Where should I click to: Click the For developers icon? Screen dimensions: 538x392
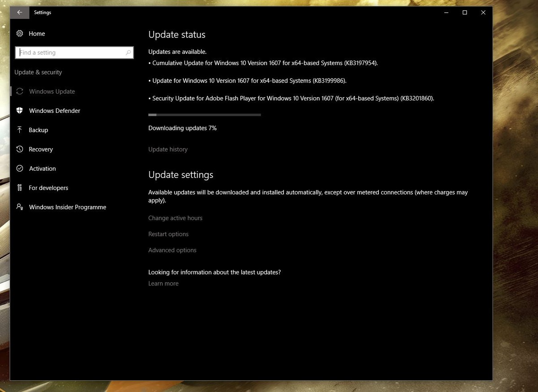click(x=20, y=188)
